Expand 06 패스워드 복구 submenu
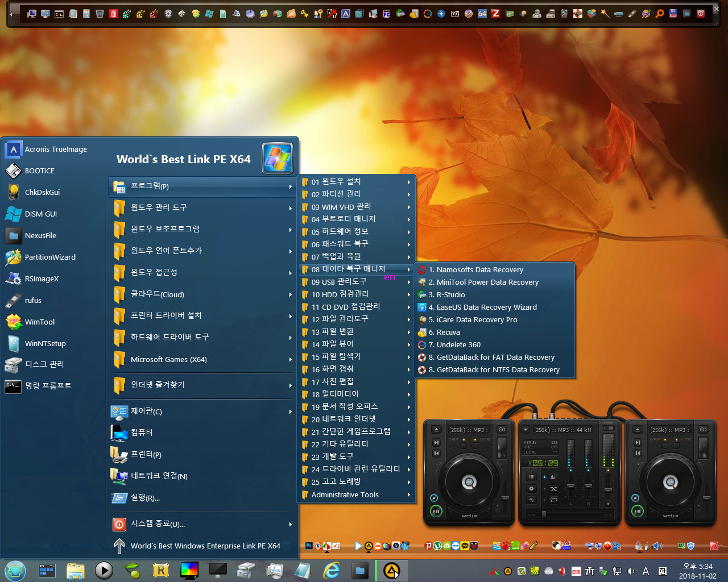Viewport: 728px width, 582px height. click(x=357, y=244)
